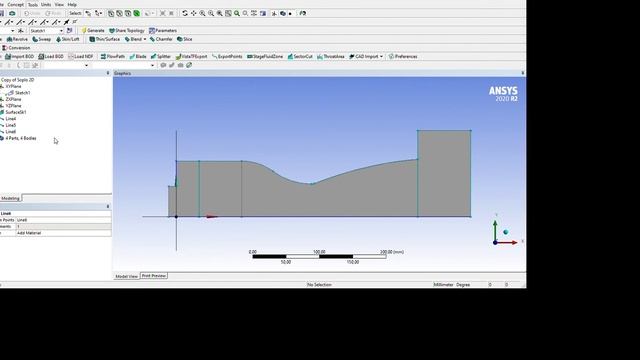Screen dimensions: 640x360
Task: Click the Slice tool
Action: 184,39
